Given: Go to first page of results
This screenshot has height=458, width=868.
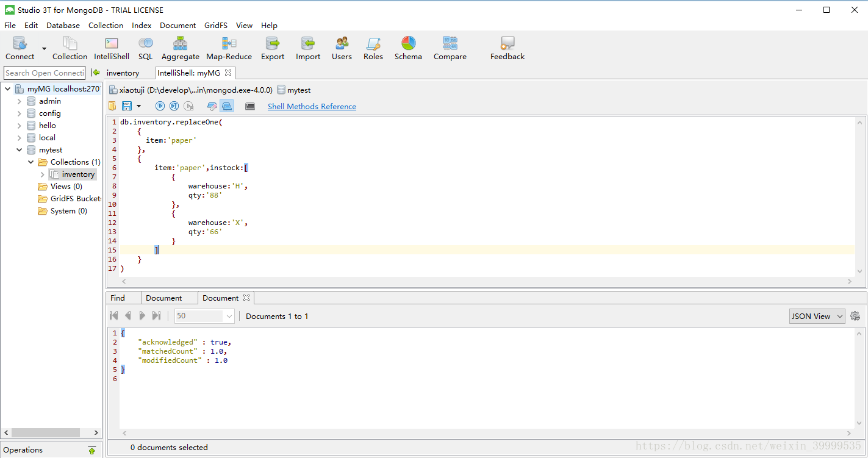Looking at the screenshot, I should click(x=113, y=316).
